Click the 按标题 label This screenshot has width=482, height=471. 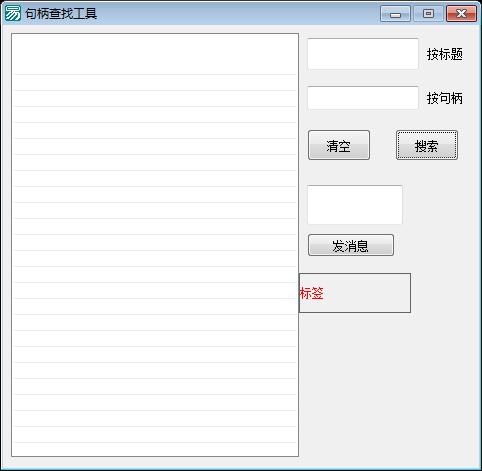coord(445,54)
